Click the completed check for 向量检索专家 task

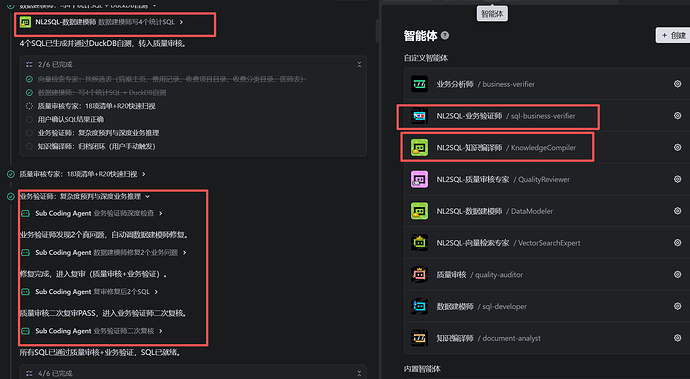29,79
